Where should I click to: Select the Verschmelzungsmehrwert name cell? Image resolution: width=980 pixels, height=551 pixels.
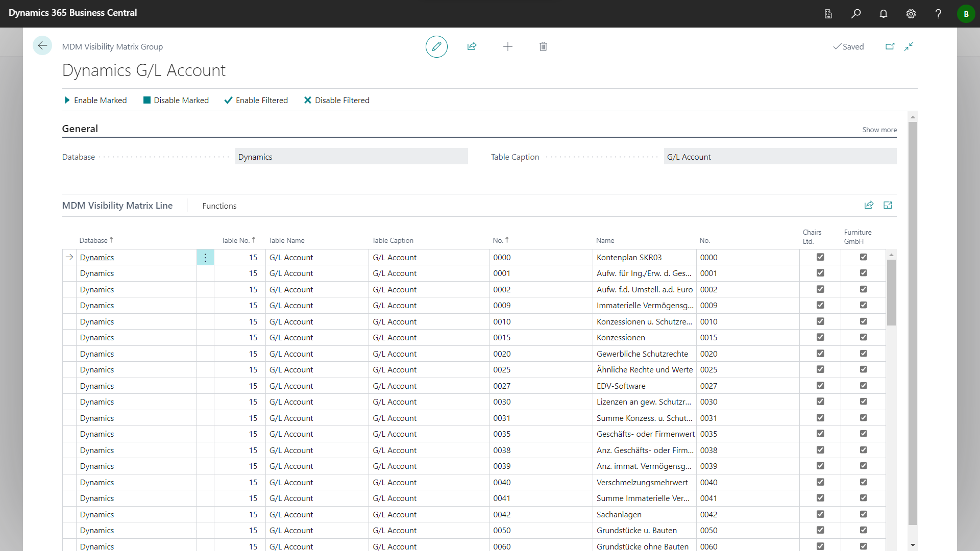[645, 483]
